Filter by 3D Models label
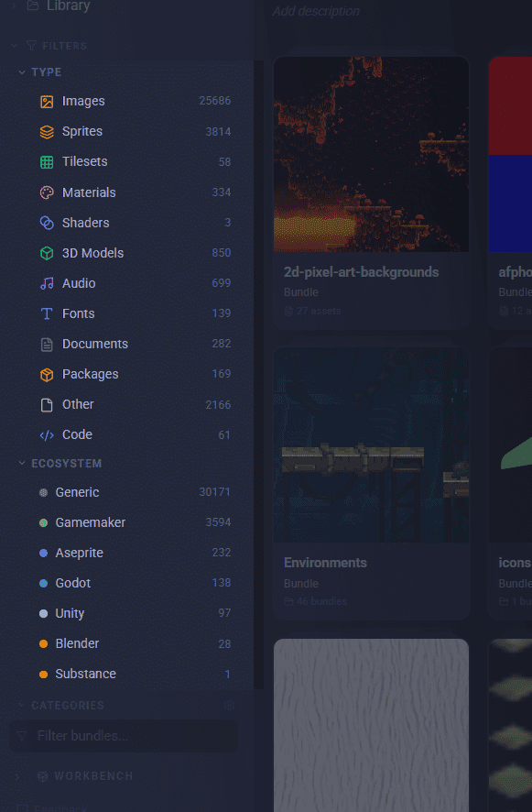Screen dimensions: 532x812 [x=93, y=253]
